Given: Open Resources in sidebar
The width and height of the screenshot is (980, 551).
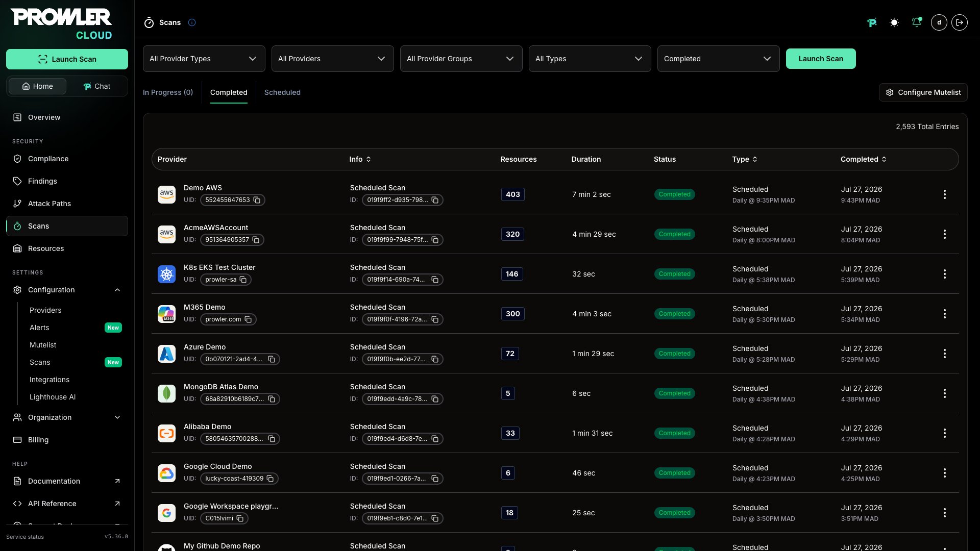Looking at the screenshot, I should point(67,248).
